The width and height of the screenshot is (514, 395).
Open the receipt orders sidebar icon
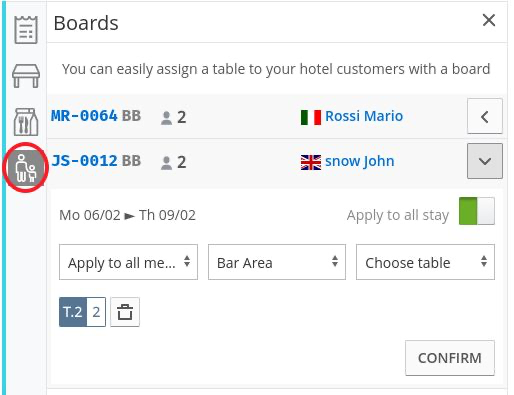pyautogui.click(x=26, y=29)
